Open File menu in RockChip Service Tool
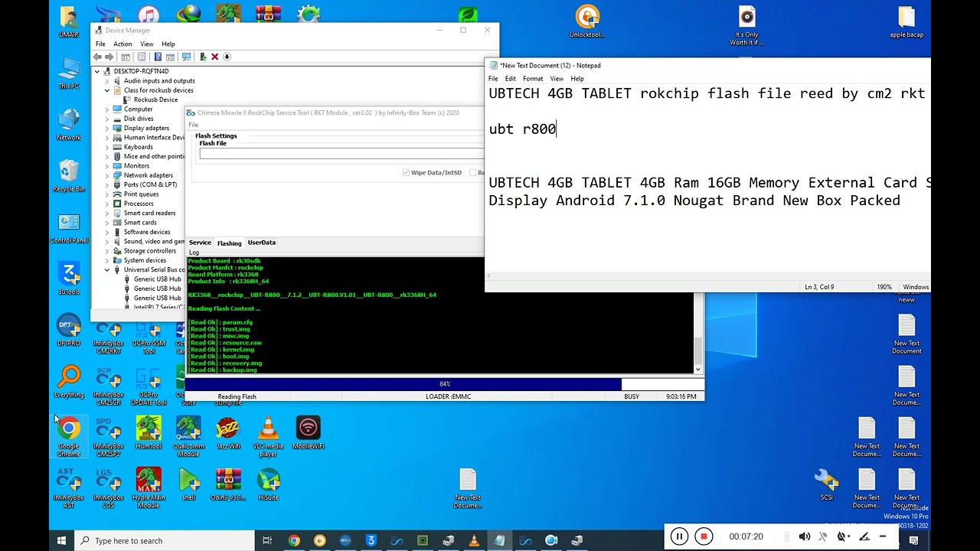Screen dimensions: 980x551 click(x=194, y=125)
